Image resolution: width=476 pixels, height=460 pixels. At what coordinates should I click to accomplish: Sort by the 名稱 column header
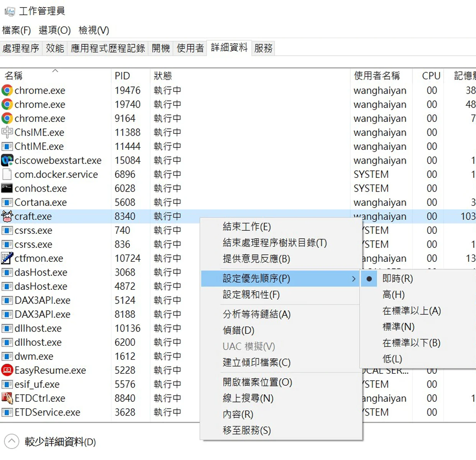[14, 76]
